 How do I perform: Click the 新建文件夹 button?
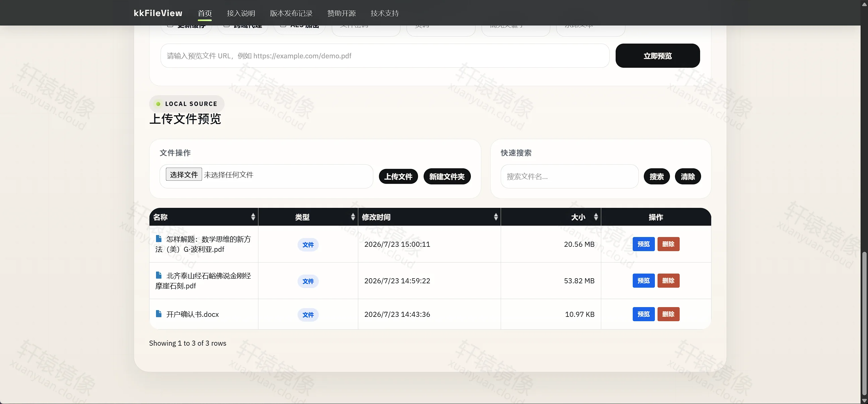coord(447,176)
